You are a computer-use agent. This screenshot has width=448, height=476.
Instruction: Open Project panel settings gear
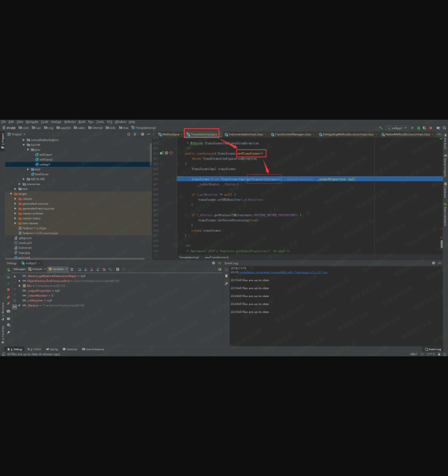(x=142, y=134)
